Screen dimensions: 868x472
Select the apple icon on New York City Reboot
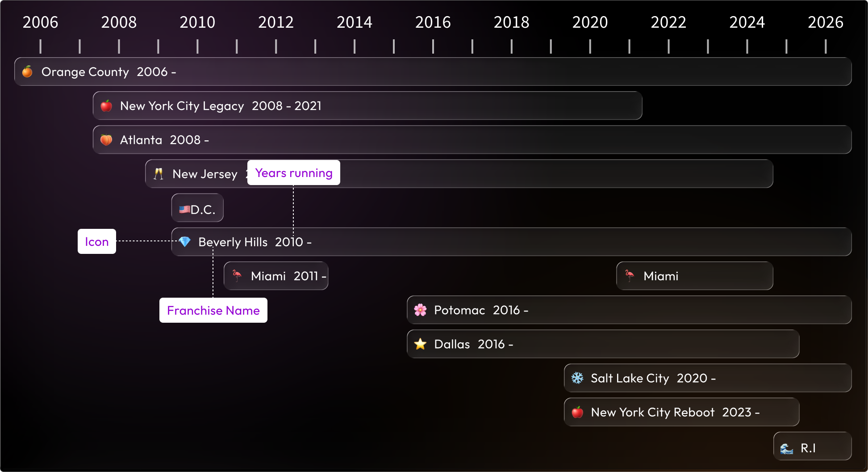(x=577, y=412)
